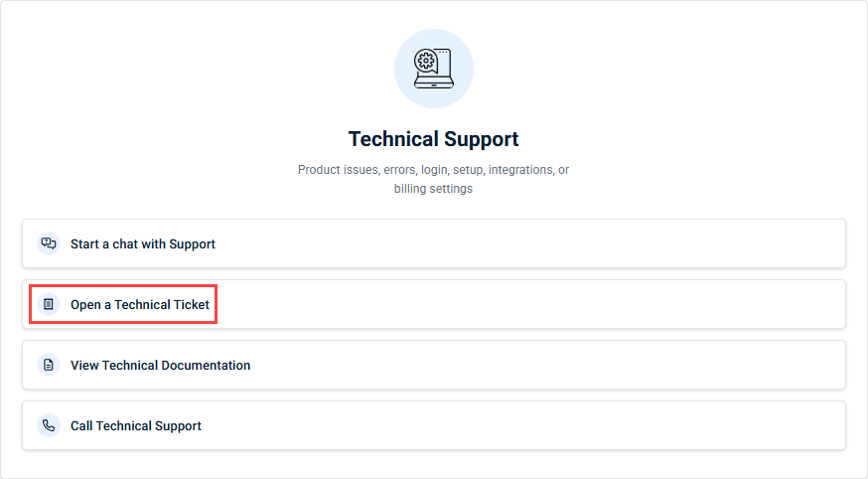Image resolution: width=868 pixels, height=479 pixels.
Task: Click the empty right end of the documentation option row
Action: coord(795,365)
